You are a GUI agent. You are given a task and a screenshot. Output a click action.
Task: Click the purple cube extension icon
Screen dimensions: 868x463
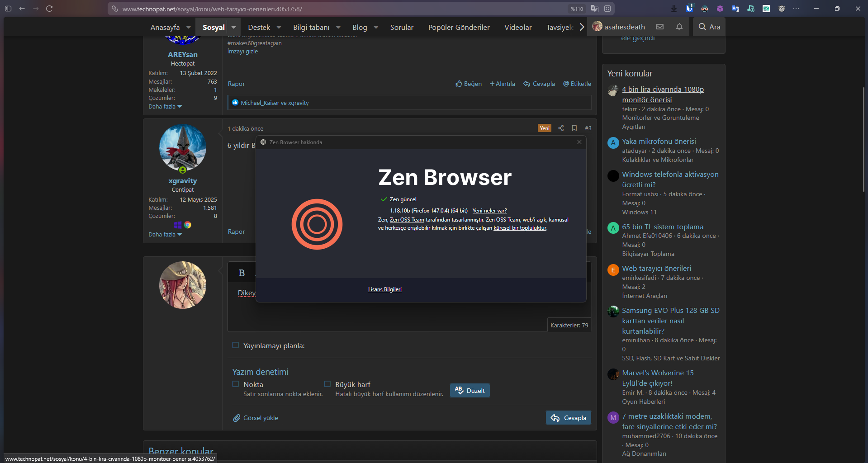(720, 9)
